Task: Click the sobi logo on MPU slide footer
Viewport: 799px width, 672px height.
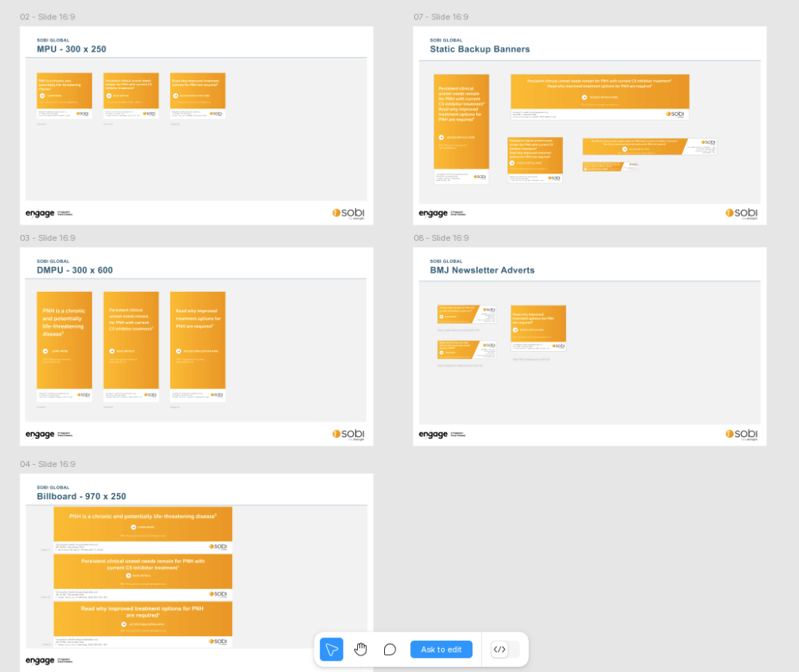Action: (x=348, y=213)
